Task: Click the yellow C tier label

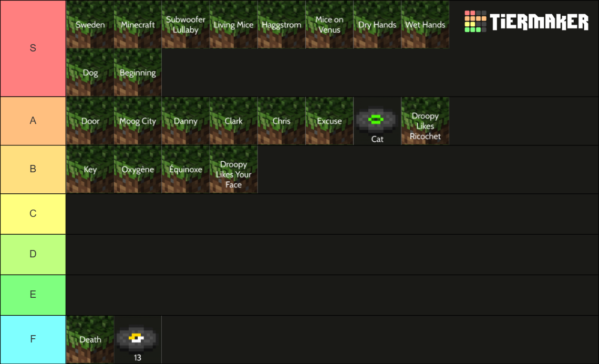Action: (33, 214)
